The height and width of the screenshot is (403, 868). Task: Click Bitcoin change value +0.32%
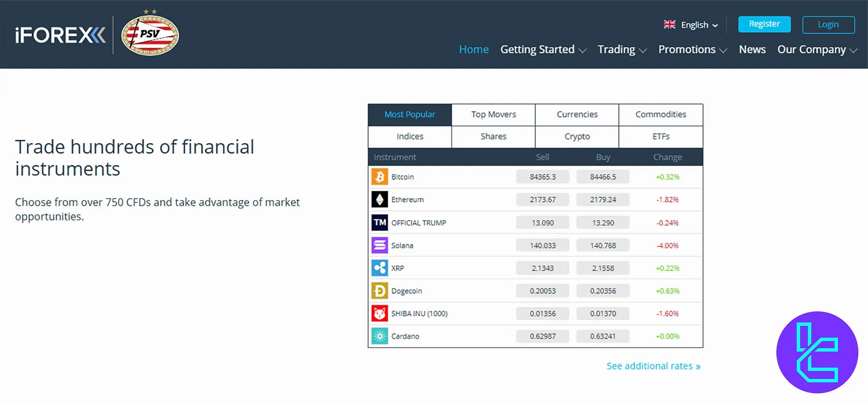pos(667,177)
